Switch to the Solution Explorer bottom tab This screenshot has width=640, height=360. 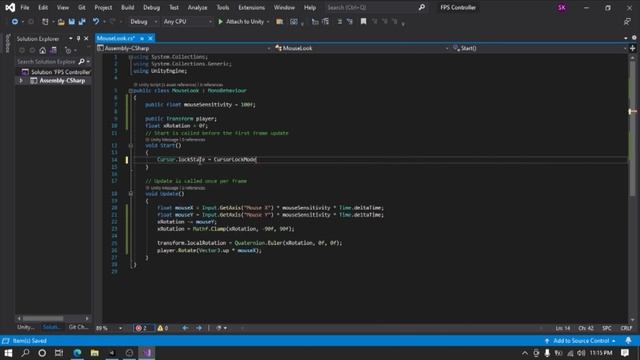pyautogui.click(x=51, y=327)
